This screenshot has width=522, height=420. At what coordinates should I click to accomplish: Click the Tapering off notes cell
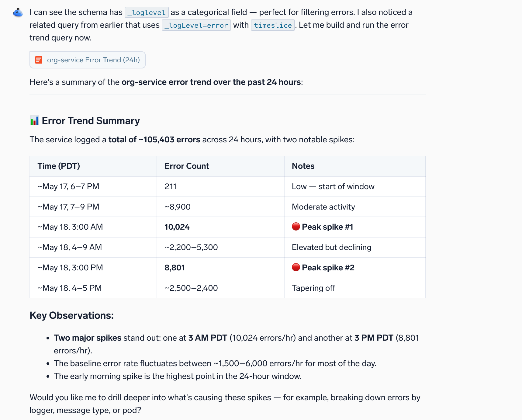(x=355, y=288)
